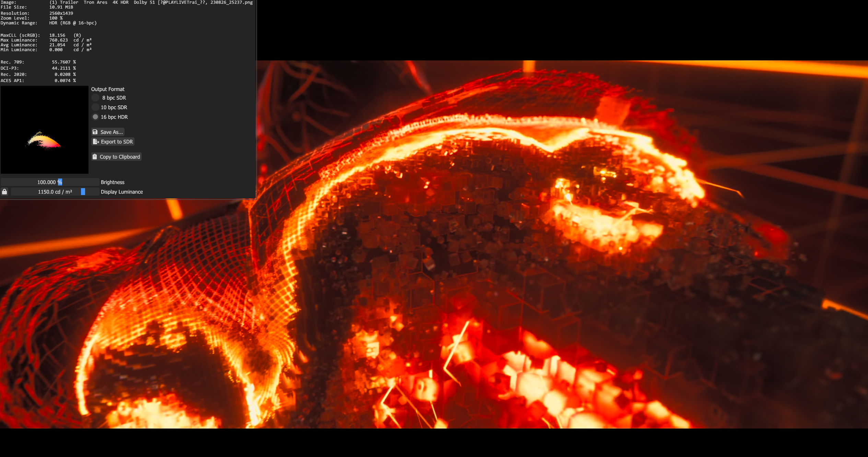Screen dimensions: 868x457
Task: Click the DCI-P3 value 44.2111 %
Action: (x=64, y=68)
